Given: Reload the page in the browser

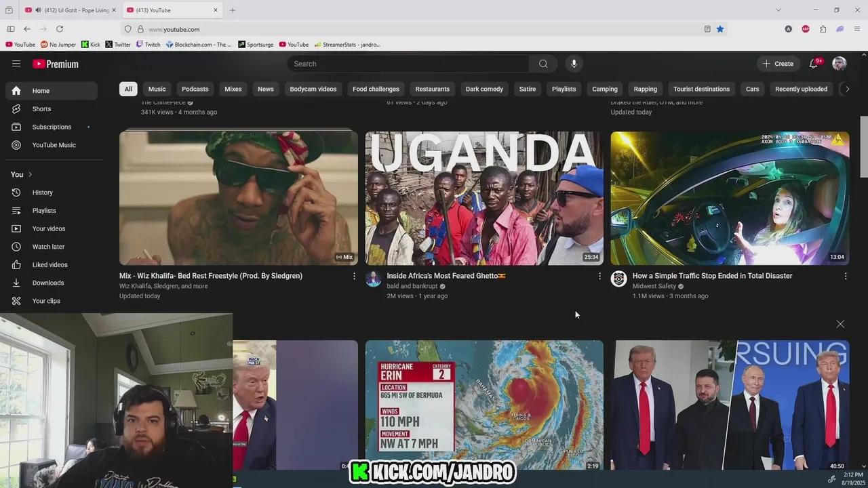Looking at the screenshot, I should point(60,29).
